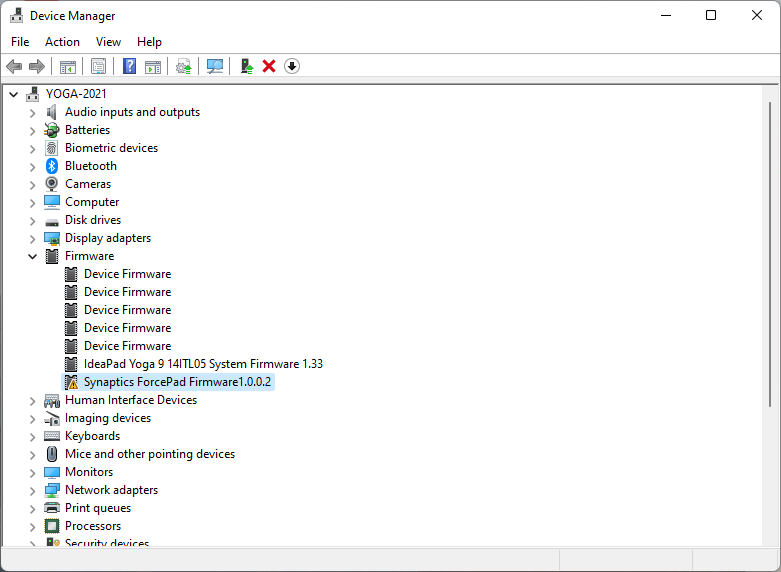Expand the Processors category chevron
Screen dimensions: 781x572
(x=32, y=527)
